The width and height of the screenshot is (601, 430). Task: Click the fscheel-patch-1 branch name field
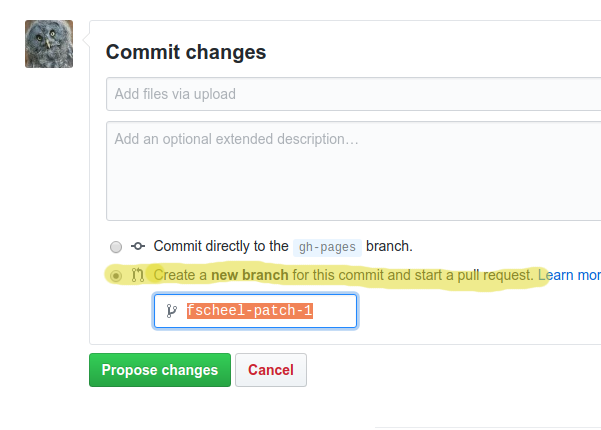pyautogui.click(x=256, y=311)
